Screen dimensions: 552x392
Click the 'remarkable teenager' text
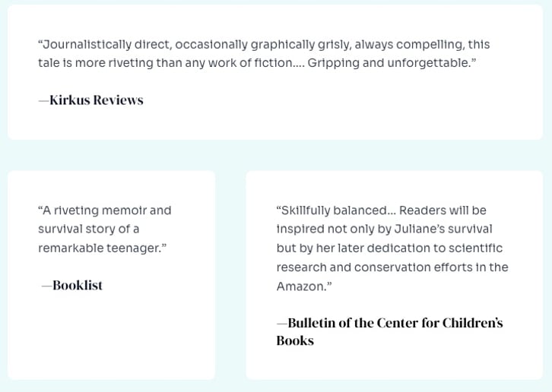pyautogui.click(x=100, y=248)
